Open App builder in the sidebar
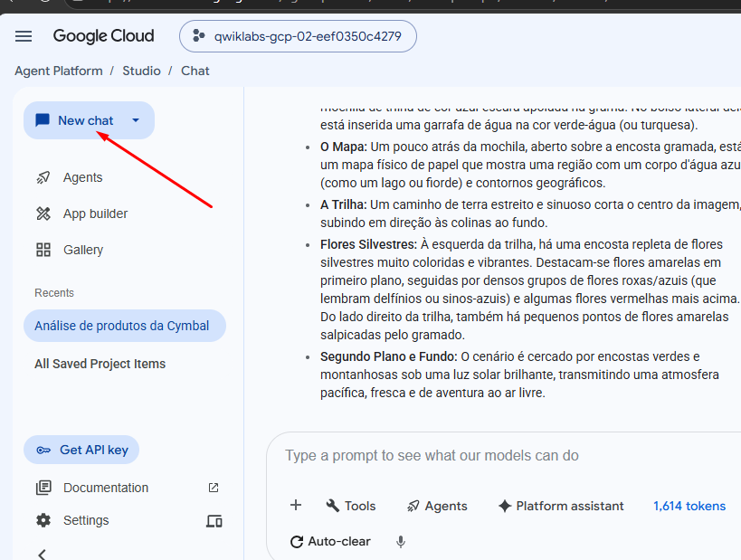Screen dimensions: 741x560 (x=95, y=214)
